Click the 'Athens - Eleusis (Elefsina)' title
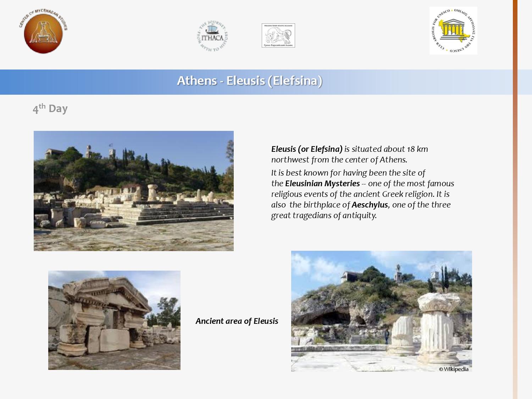The height and width of the screenshot is (399, 532). [x=249, y=81]
